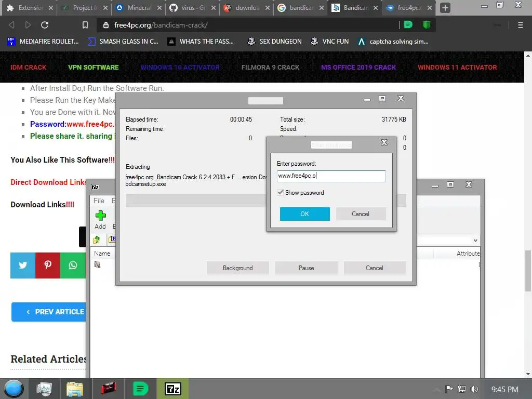Image resolution: width=532 pixels, height=399 pixels.
Task: Open File Explorer from taskbar
Action: 75,389
